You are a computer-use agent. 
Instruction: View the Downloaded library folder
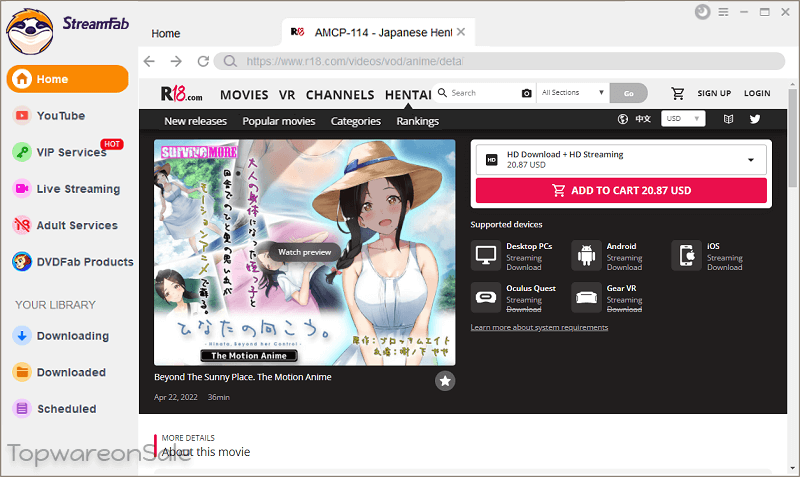(x=59, y=372)
